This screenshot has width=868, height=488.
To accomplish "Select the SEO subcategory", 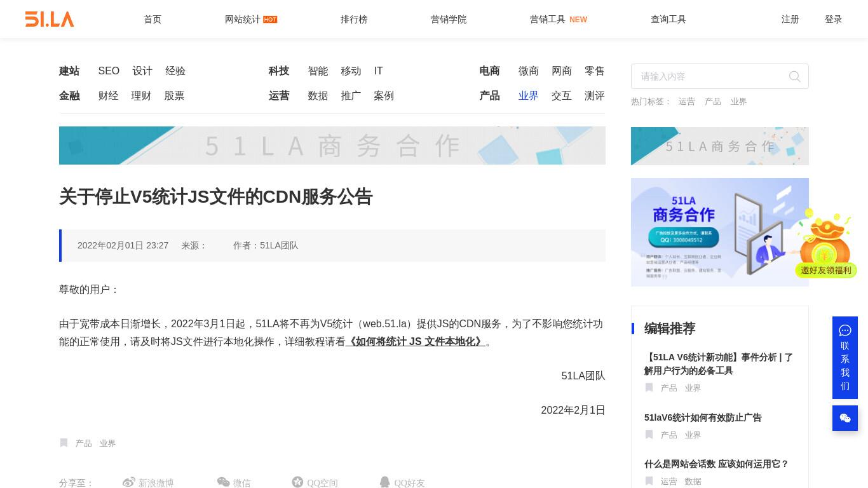I will pos(109,71).
